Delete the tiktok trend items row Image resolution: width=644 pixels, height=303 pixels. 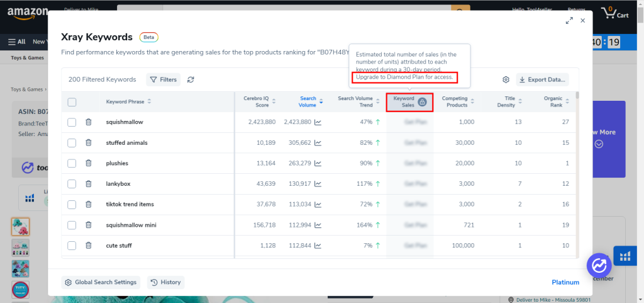(88, 204)
